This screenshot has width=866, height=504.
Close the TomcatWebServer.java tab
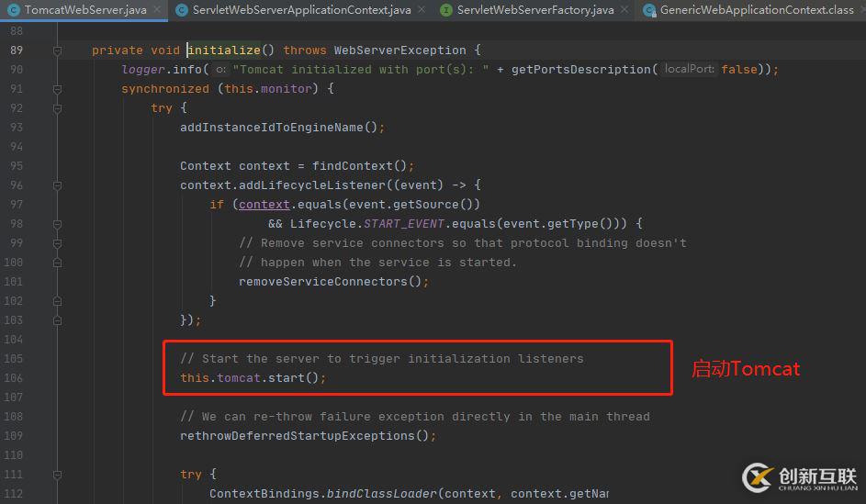(x=157, y=9)
